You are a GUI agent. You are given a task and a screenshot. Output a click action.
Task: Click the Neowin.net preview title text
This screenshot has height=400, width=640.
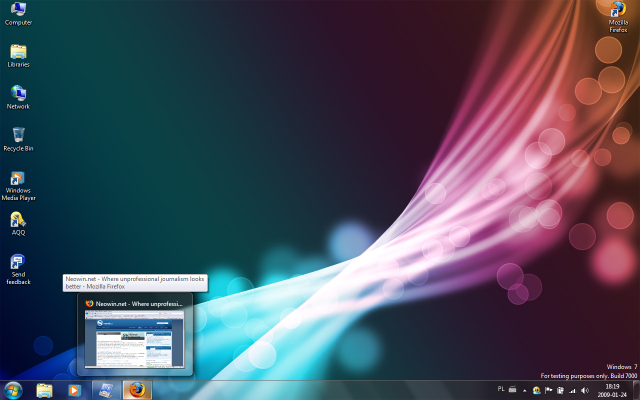(139, 304)
